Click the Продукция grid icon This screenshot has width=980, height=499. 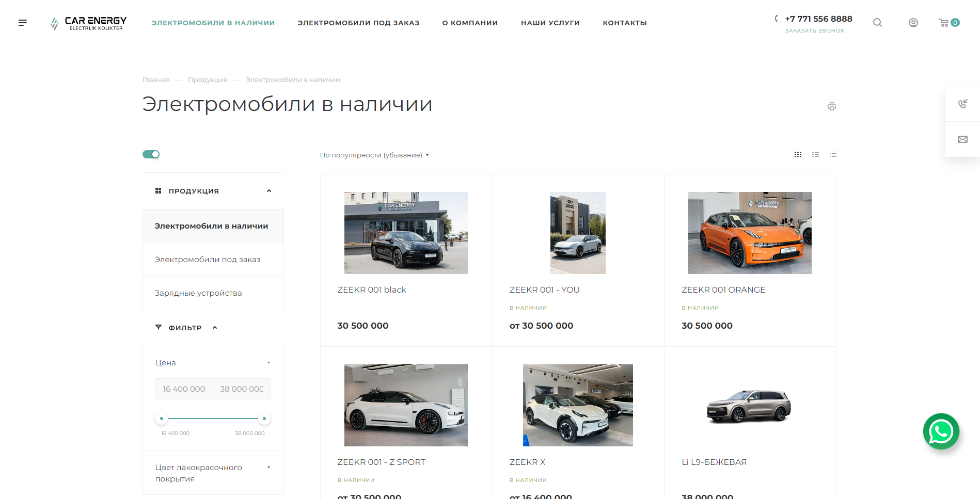point(158,191)
